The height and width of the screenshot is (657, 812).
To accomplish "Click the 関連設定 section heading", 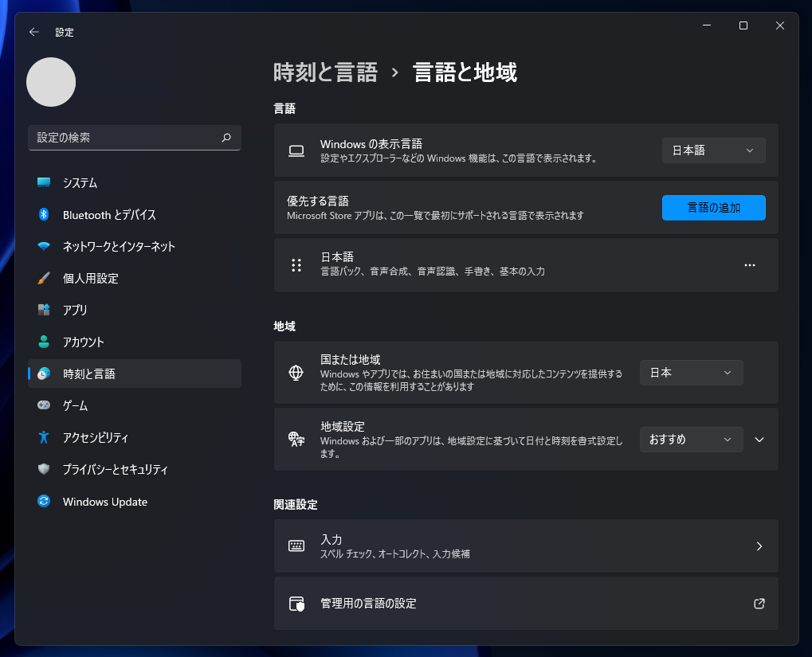I will click(x=295, y=505).
